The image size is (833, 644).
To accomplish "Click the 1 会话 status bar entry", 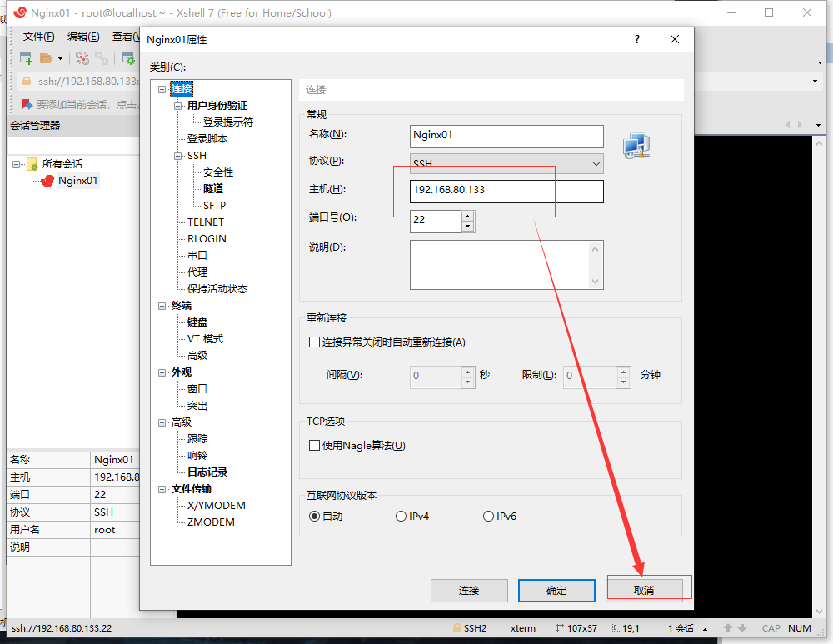I will coord(681,628).
